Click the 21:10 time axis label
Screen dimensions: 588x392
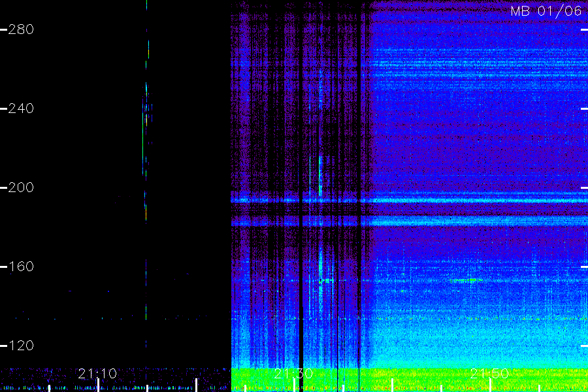[x=97, y=374]
